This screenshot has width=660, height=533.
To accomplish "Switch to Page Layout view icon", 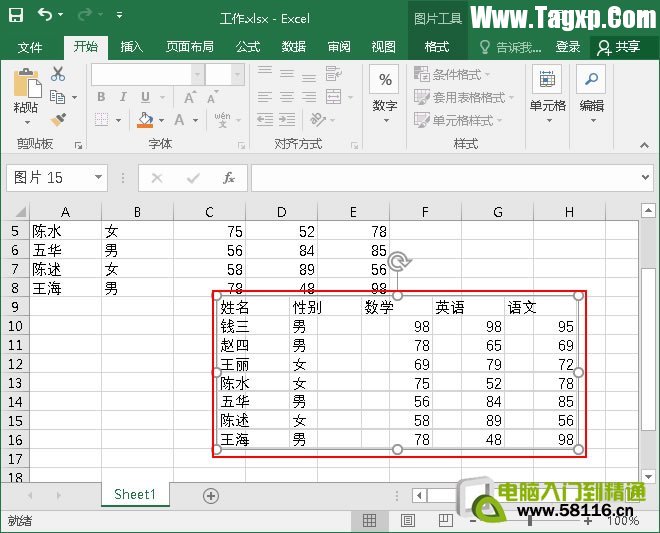I will point(407,521).
